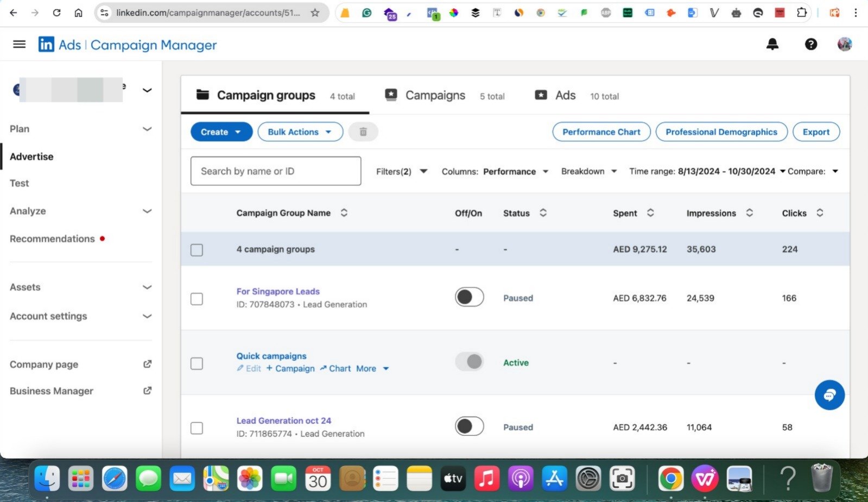The height and width of the screenshot is (502, 868).
Task: Switch to the Campaigns tab
Action: tap(435, 96)
